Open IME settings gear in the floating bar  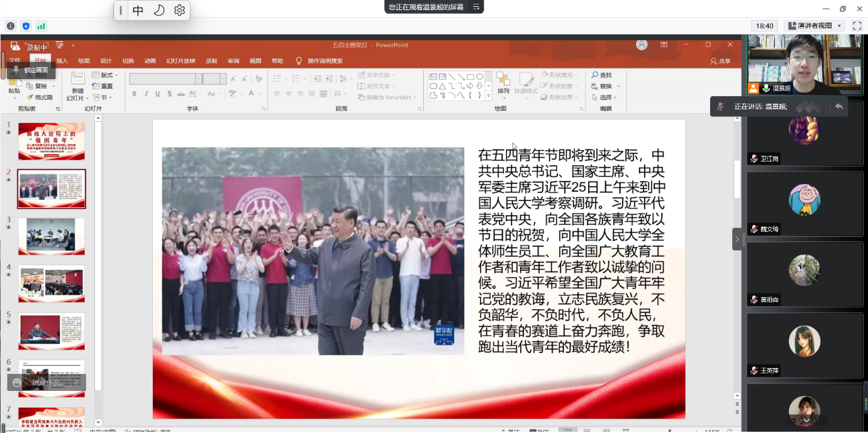click(179, 10)
